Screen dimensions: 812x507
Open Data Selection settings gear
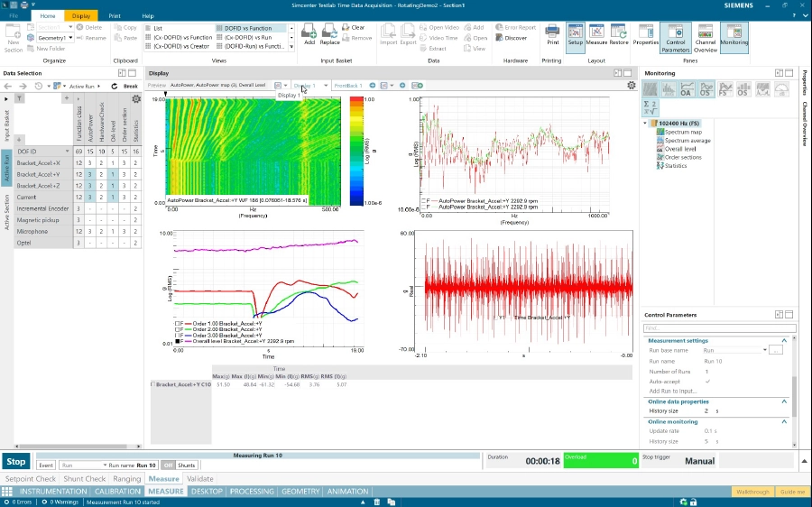[136, 98]
